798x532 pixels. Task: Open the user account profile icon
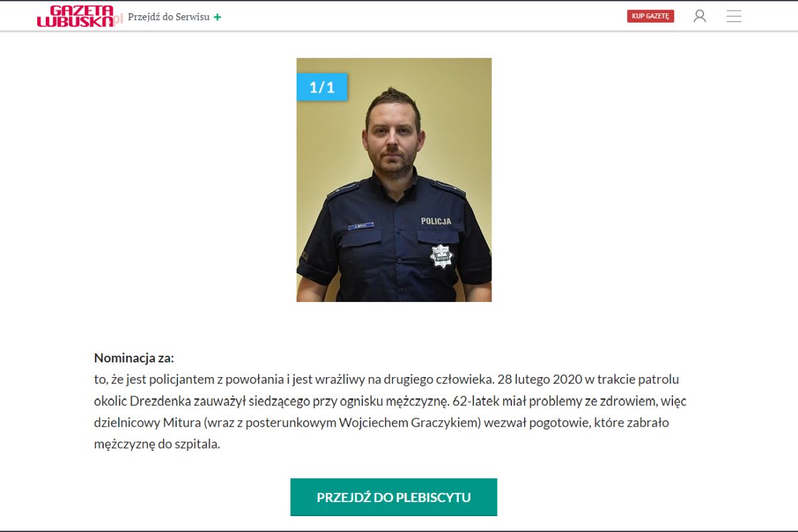coord(700,16)
